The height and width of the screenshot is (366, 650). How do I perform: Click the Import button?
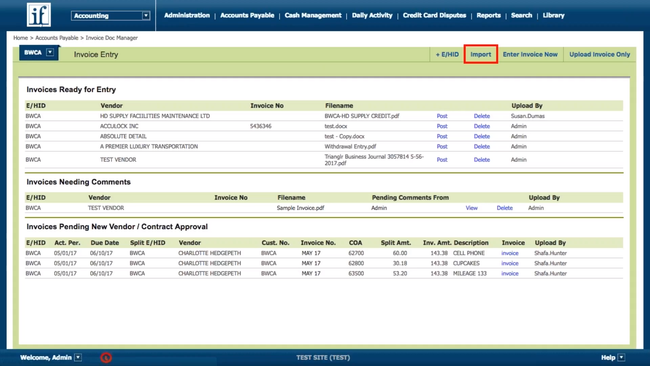click(480, 54)
